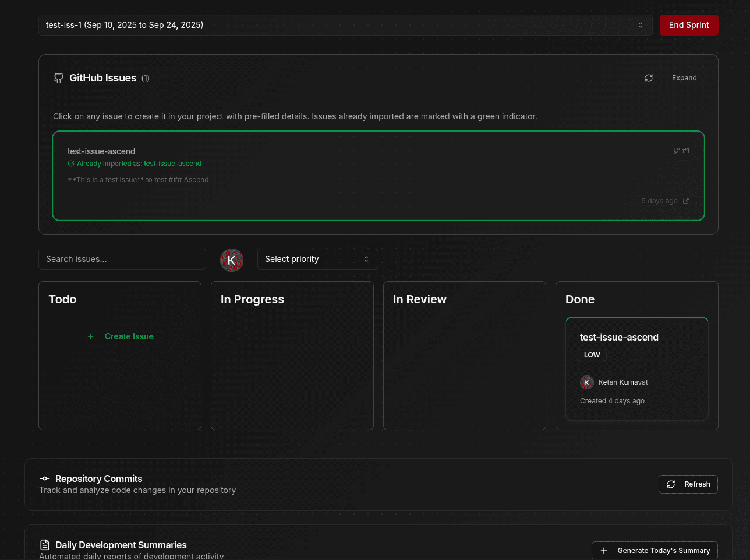Click the green imported checkmark indicator

[x=71, y=164]
